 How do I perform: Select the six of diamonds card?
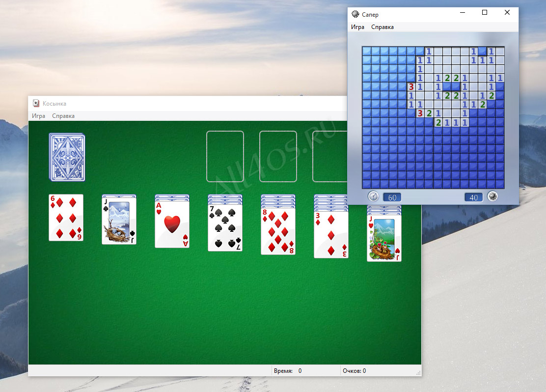tap(66, 218)
